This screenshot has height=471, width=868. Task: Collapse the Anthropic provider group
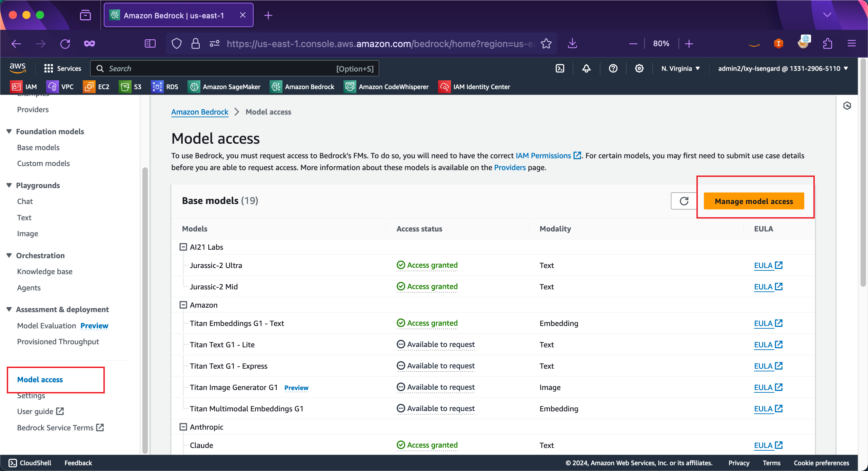click(x=183, y=427)
